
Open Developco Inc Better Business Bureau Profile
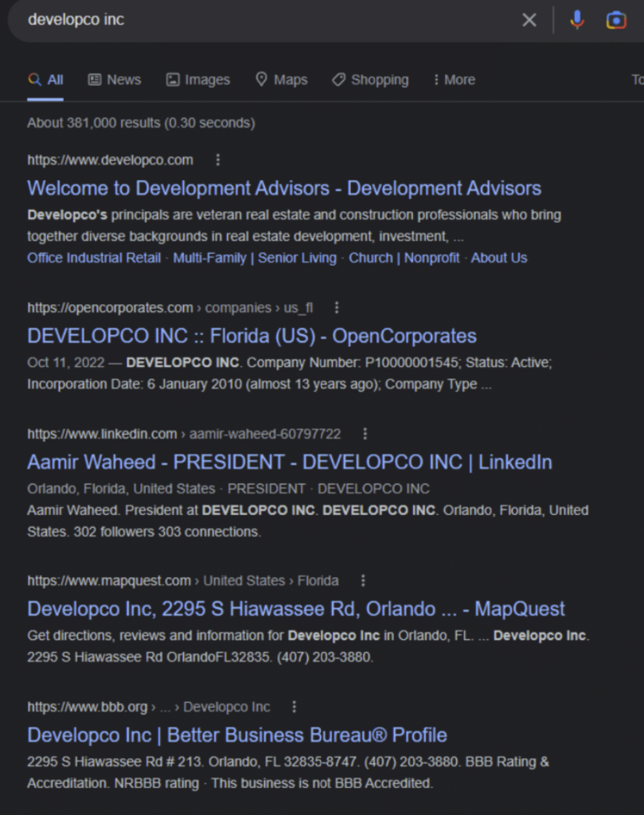pyautogui.click(x=237, y=735)
